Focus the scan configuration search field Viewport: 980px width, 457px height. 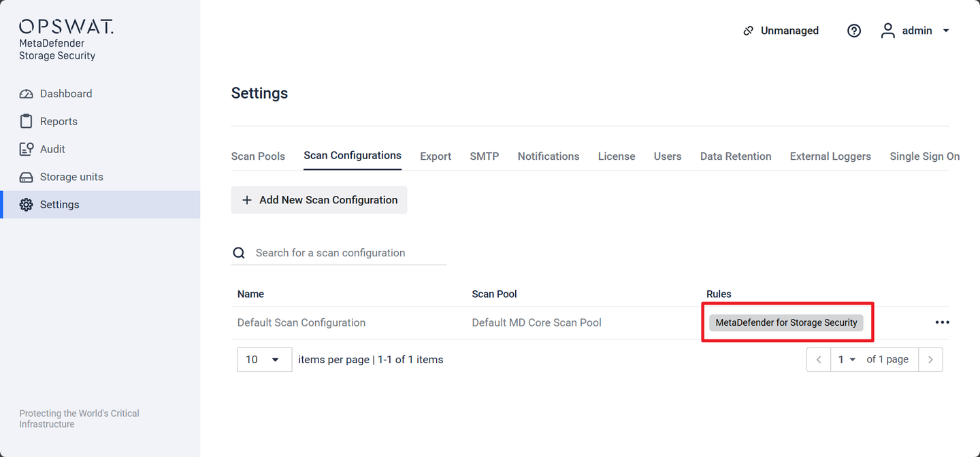point(339,253)
